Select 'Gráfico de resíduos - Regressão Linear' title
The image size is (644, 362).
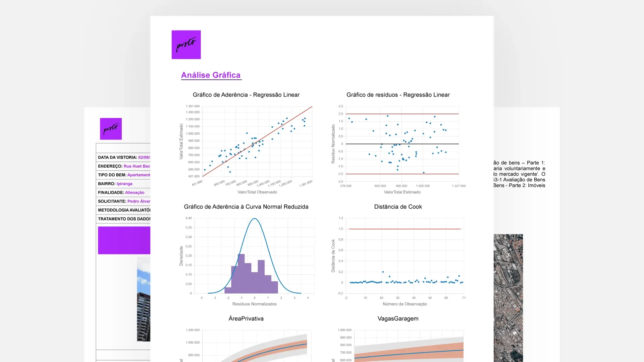[398, 95]
